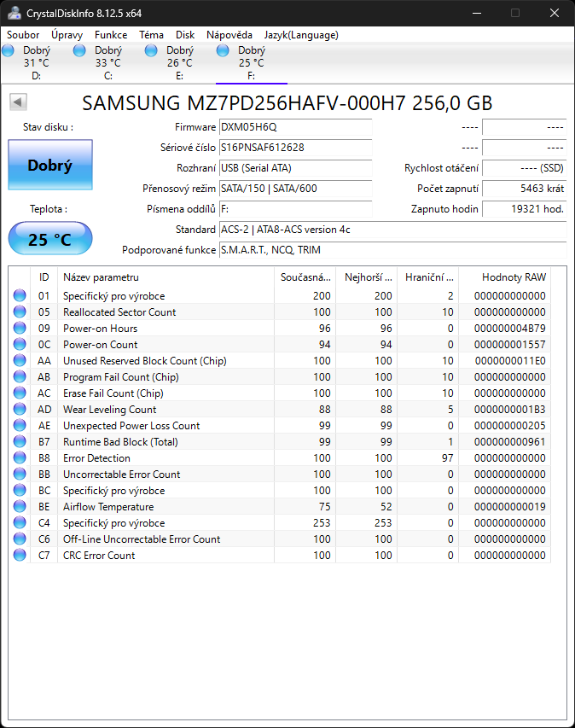
Task: Select disk D: status orb at 31 °C
Action: [8, 50]
